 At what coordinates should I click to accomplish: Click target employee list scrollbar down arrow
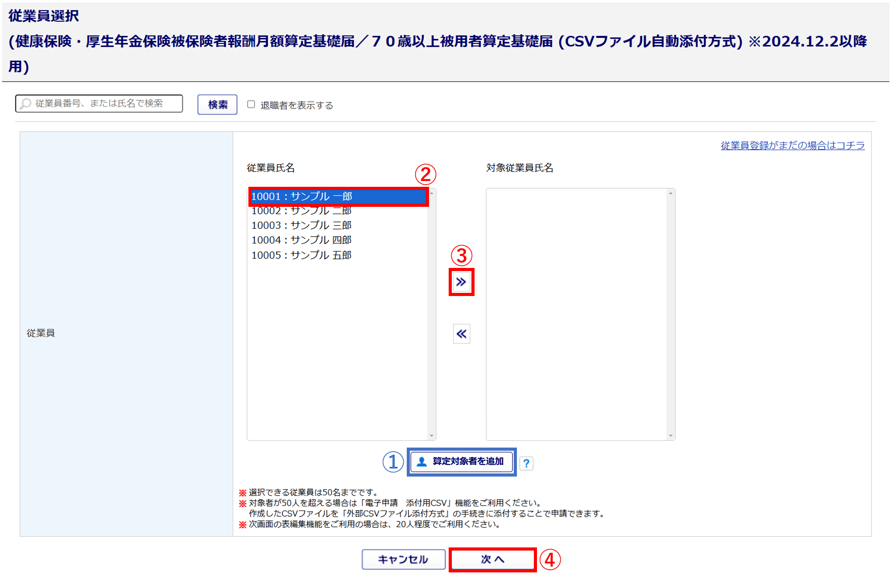(670, 436)
